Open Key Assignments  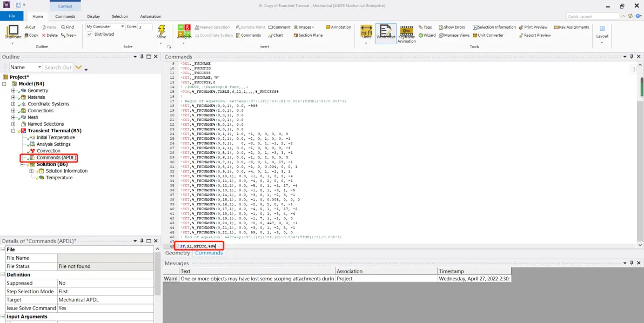point(571,27)
